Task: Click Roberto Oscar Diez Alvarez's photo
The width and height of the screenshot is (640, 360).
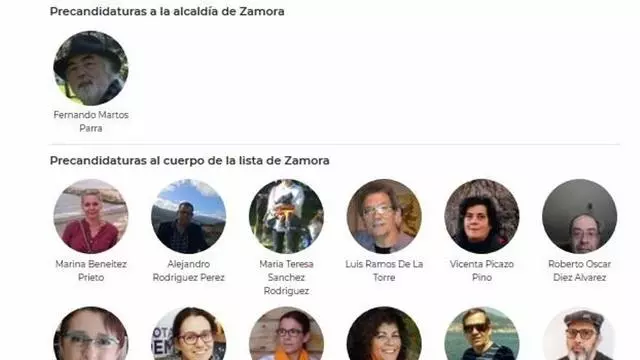Action: click(580, 216)
